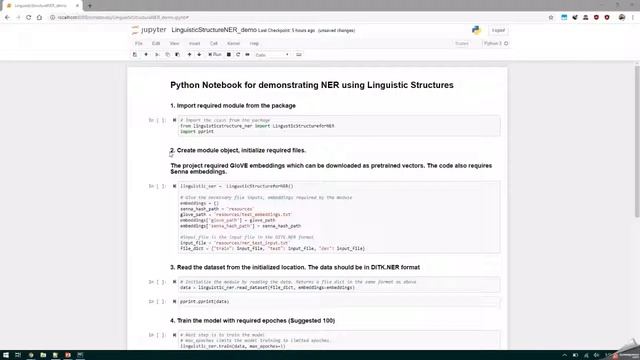Select the notebook main title heading
Screen dimensions: 640x360
[312, 85]
